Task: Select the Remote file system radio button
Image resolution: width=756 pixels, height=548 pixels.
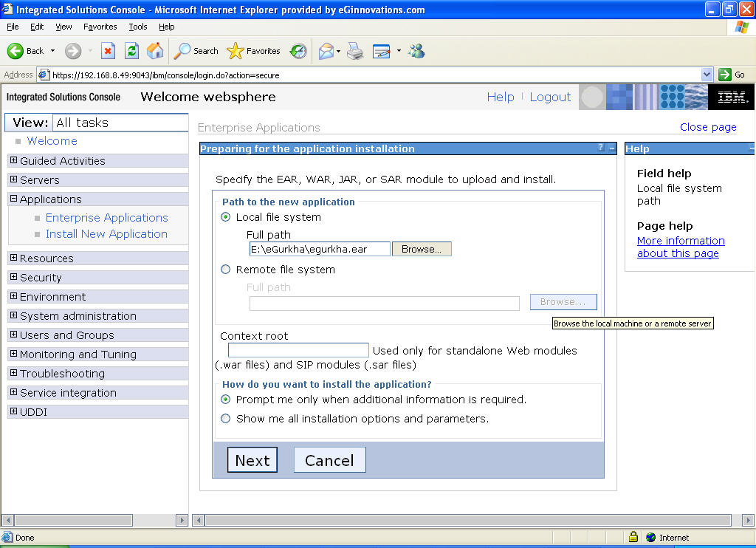Action: (x=225, y=269)
